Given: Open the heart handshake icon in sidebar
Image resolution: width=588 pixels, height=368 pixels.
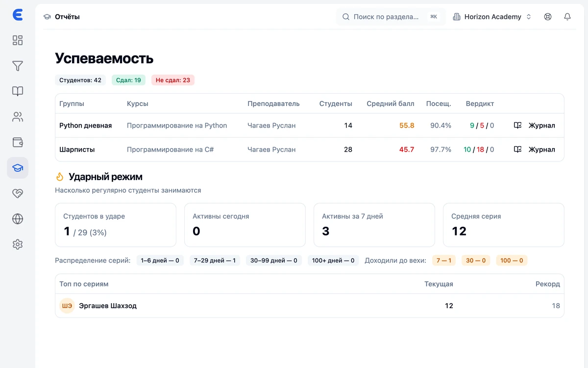Looking at the screenshot, I should [18, 193].
